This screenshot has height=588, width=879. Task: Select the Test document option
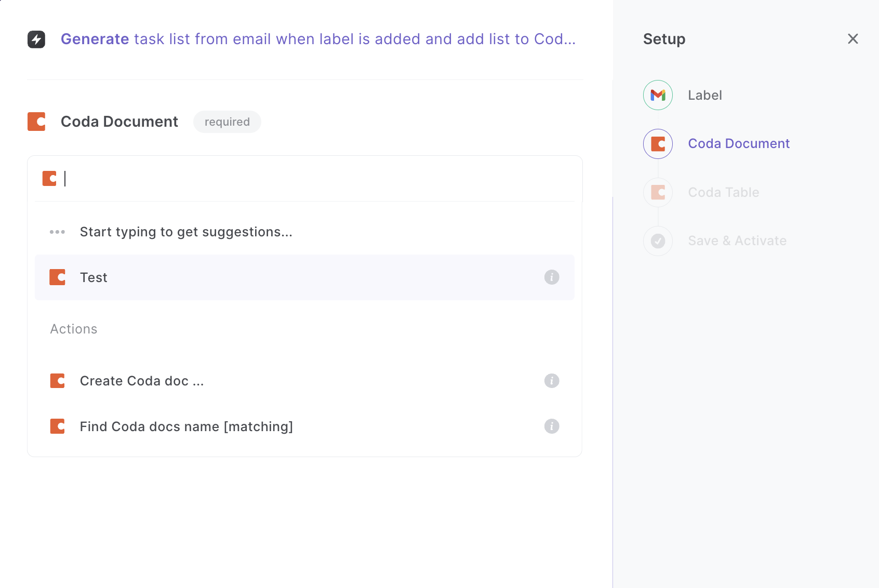click(304, 277)
